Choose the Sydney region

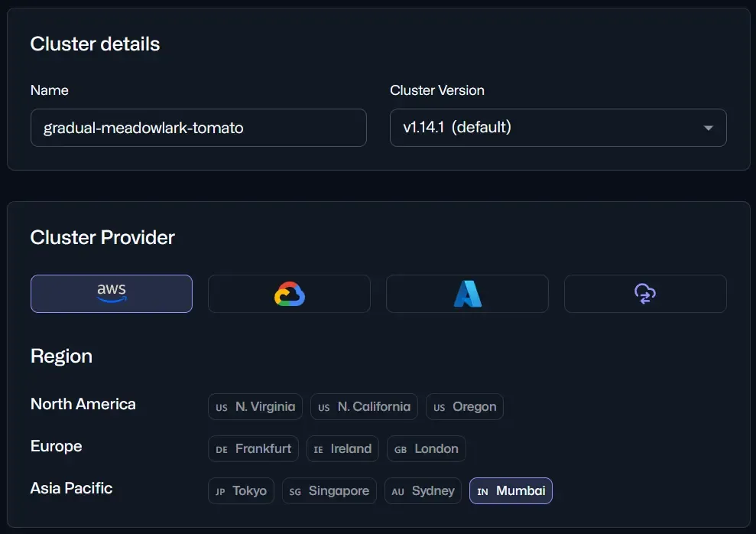tap(423, 490)
